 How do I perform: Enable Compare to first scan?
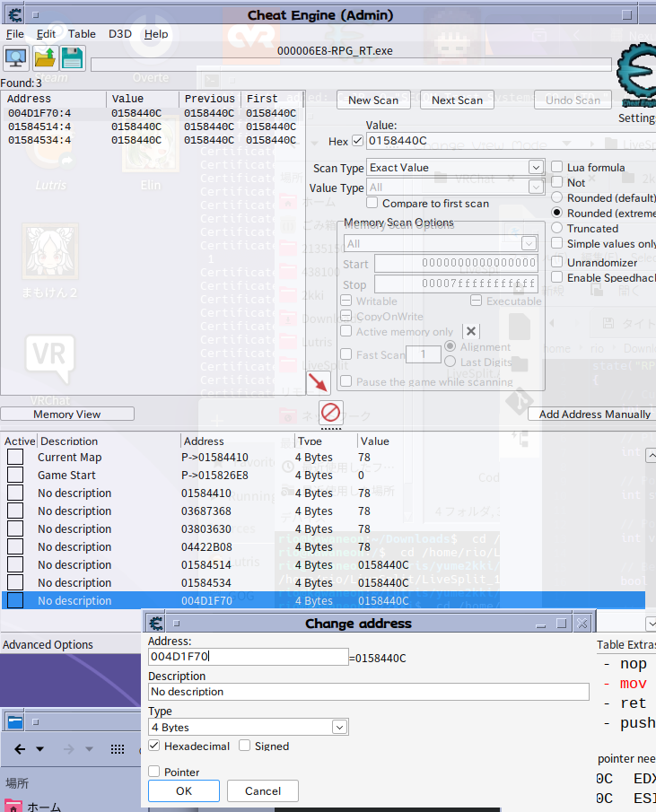[x=372, y=203]
